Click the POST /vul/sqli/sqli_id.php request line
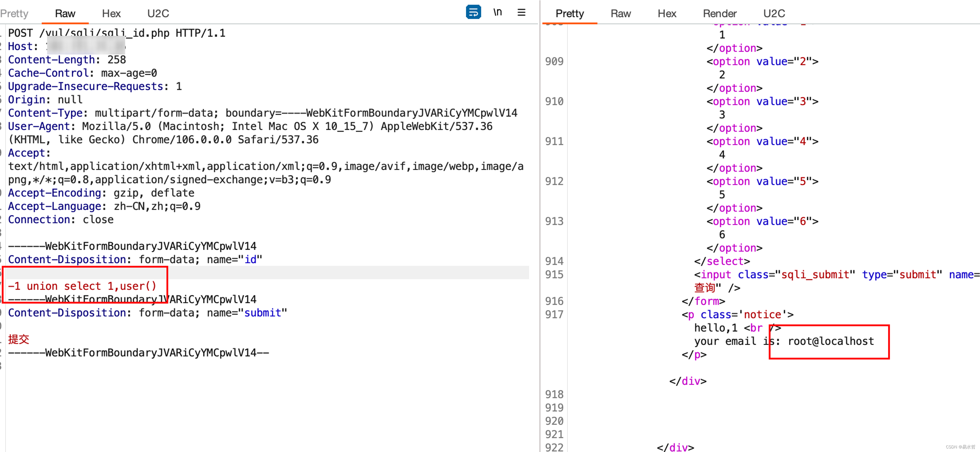980x452 pixels. 117,33
